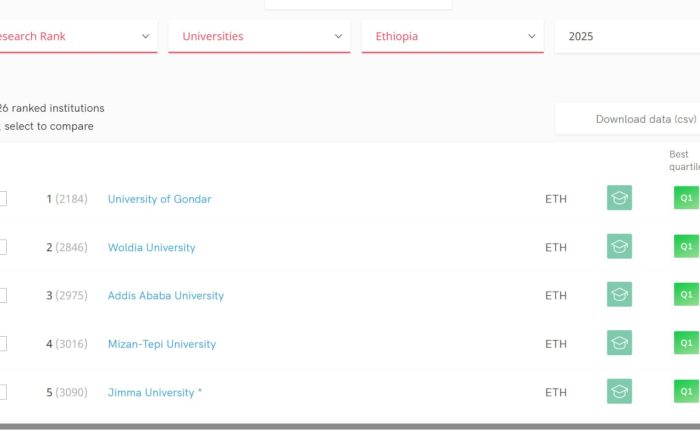Click the graduation cap icon for Addis Ababa University
This screenshot has height=430, width=700.
click(619, 295)
